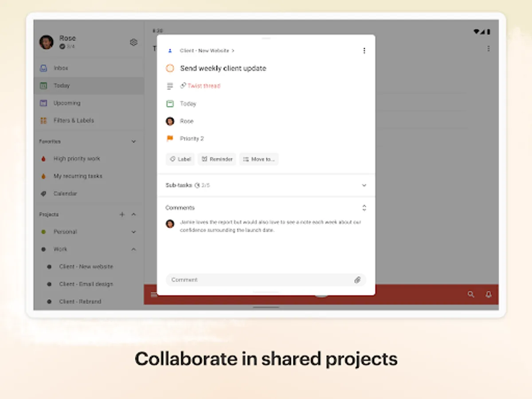
Task: Attach file with paperclip icon
Action: point(357,280)
